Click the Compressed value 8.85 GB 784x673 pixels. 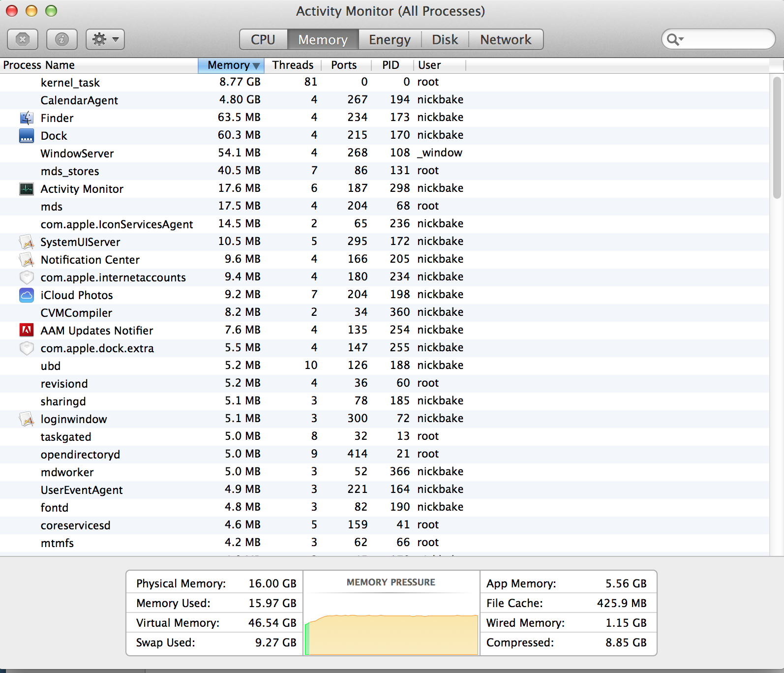(x=626, y=642)
